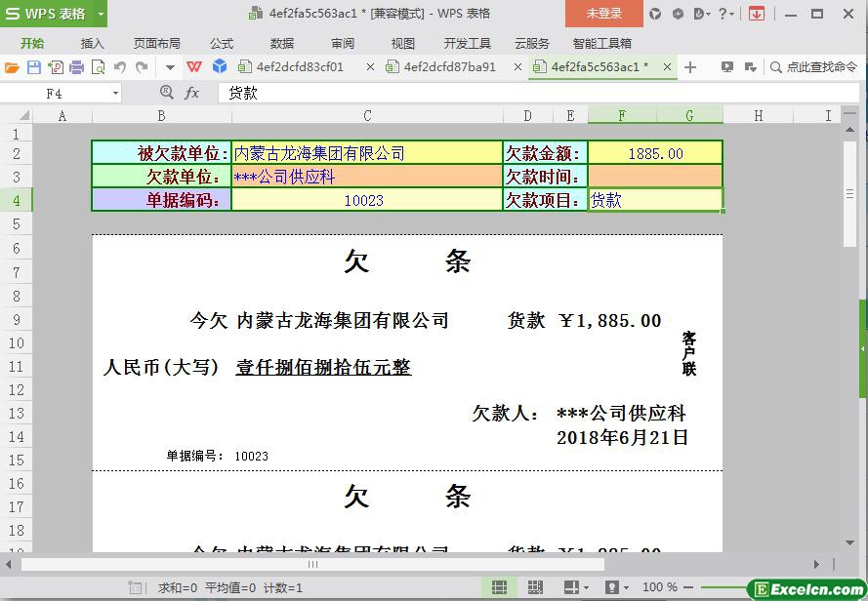This screenshot has height=601, width=868.
Task: Click the magnifier zoom icon beside fx
Action: coord(166,93)
